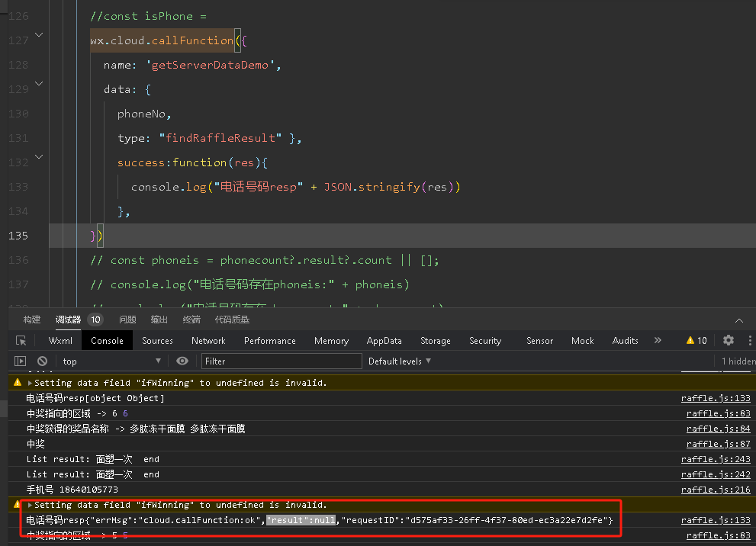Clear console with the ban icon
756x546 pixels.
coord(43,361)
